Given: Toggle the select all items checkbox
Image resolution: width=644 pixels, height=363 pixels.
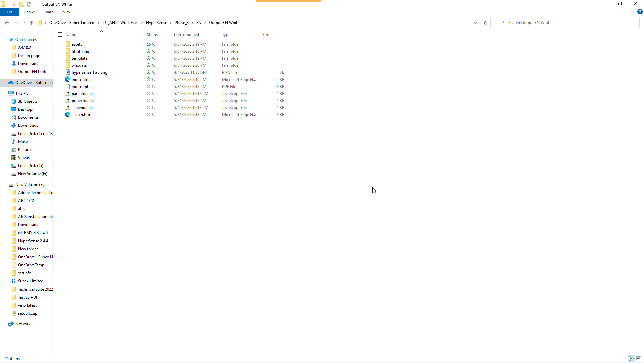Looking at the screenshot, I should tap(60, 35).
